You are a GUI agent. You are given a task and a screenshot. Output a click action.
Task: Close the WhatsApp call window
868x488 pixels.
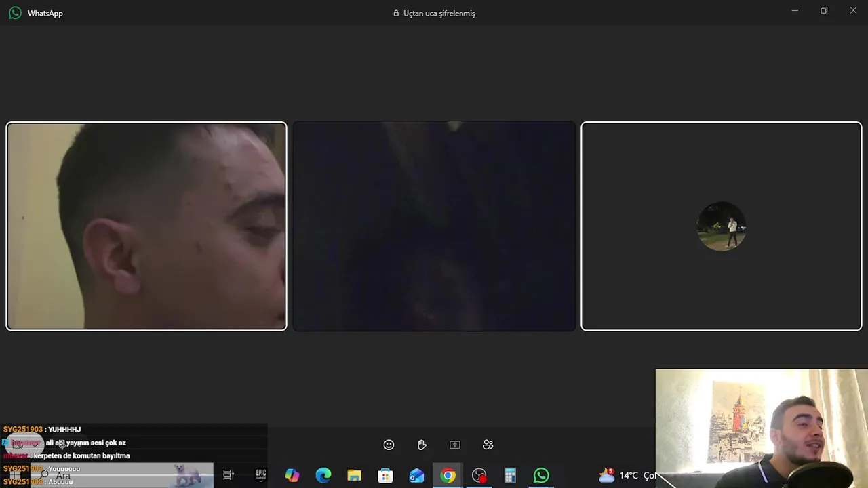tap(853, 10)
